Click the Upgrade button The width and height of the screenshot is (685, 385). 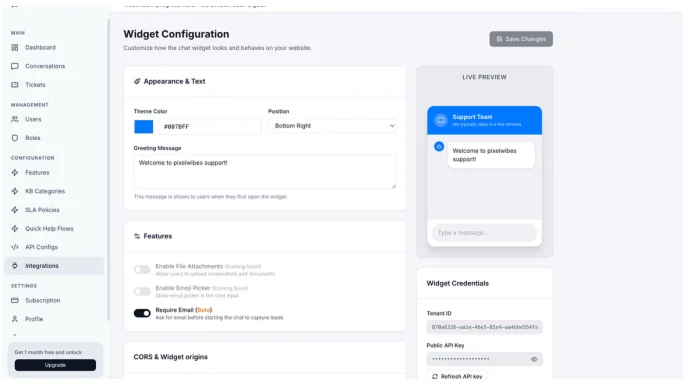click(55, 365)
